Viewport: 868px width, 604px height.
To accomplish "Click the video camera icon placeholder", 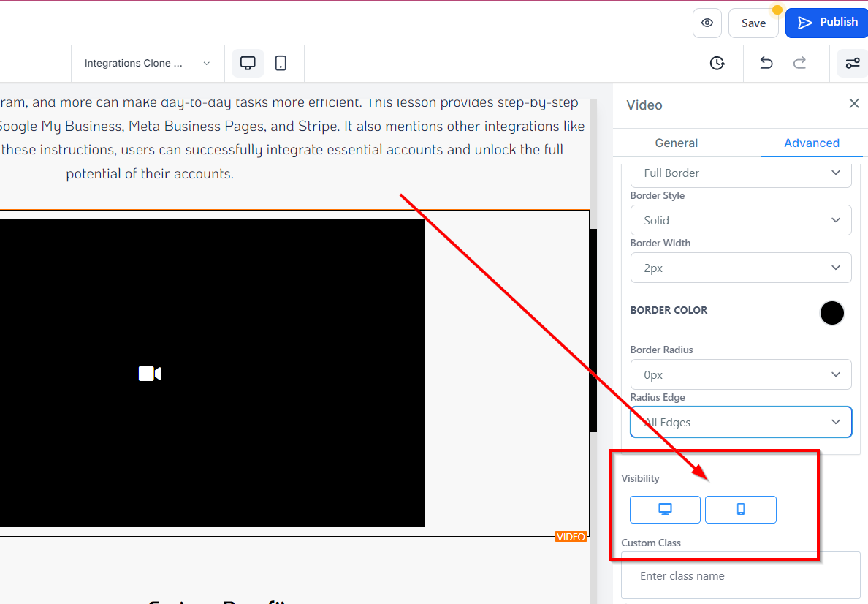I will (x=150, y=374).
